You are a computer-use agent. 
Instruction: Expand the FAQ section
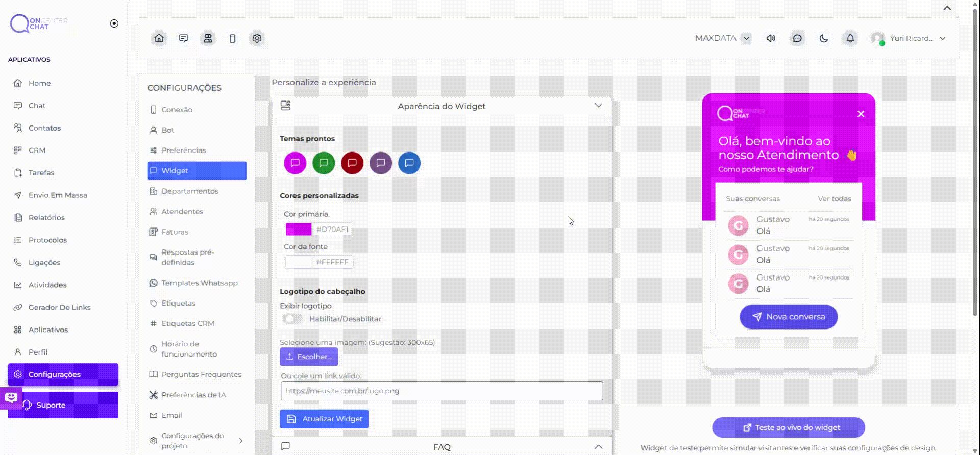tap(598, 447)
